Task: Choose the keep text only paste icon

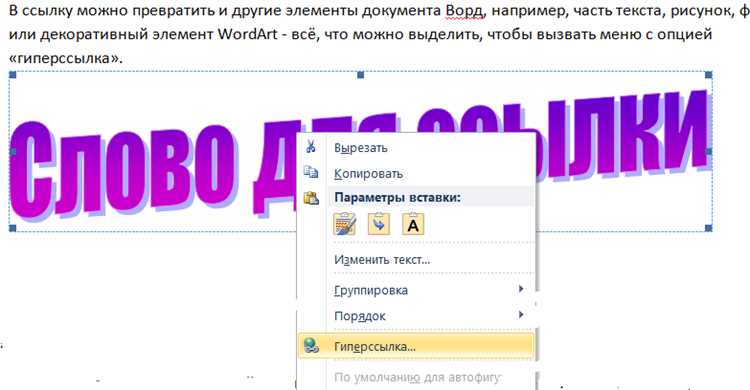Action: pyautogui.click(x=413, y=224)
